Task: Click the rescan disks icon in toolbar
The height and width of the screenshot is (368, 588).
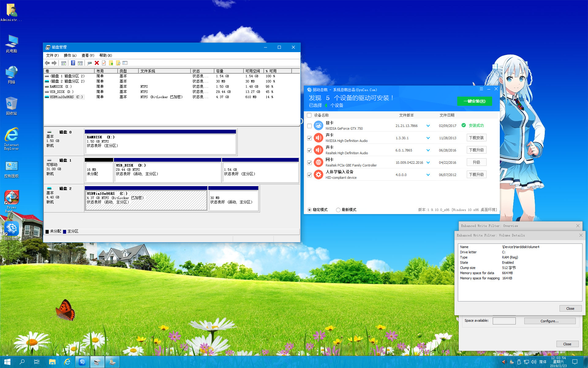Action: tap(89, 63)
